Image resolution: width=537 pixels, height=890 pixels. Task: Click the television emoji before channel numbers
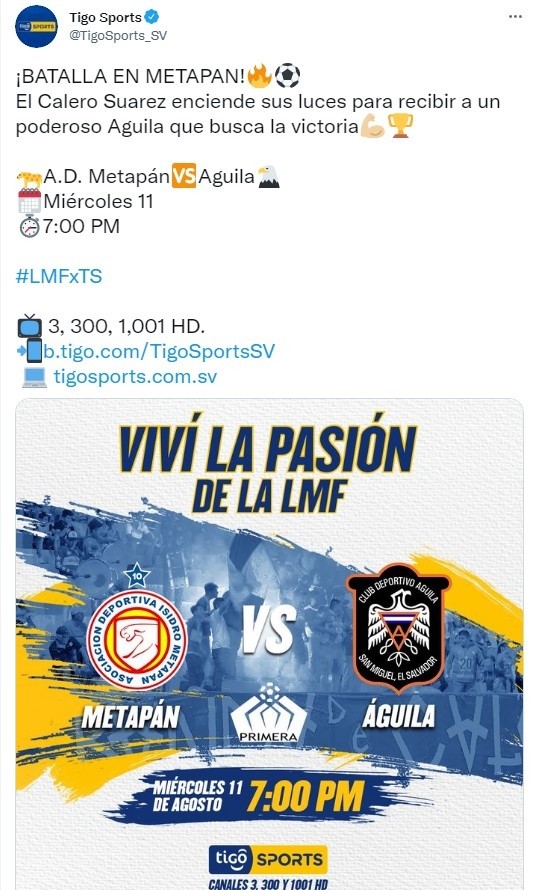pos(29,326)
